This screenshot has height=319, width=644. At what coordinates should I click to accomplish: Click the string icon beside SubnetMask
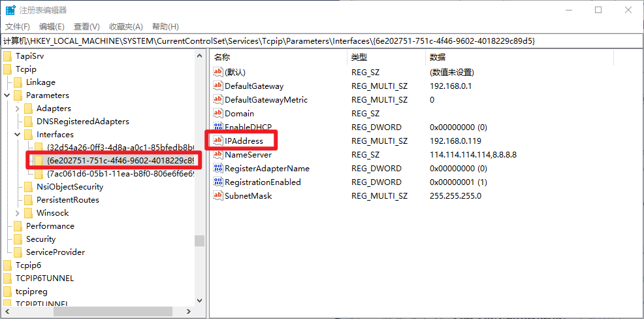[218, 195]
